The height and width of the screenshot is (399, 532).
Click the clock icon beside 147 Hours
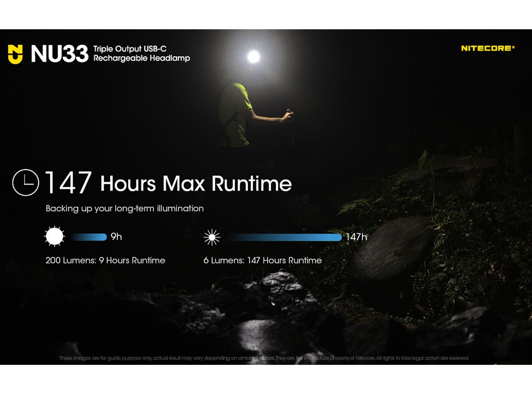point(26,183)
